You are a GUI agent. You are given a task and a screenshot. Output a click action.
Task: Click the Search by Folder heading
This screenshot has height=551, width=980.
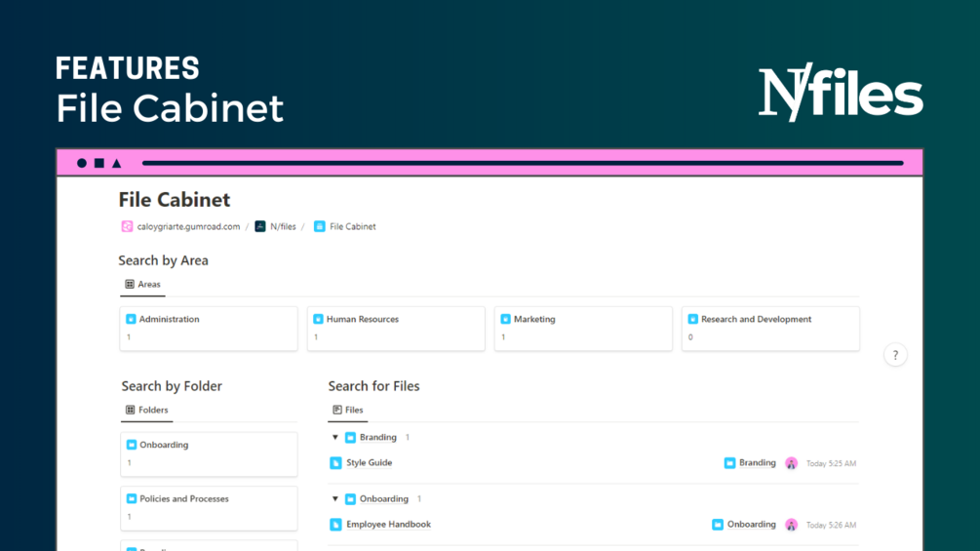[x=172, y=386]
